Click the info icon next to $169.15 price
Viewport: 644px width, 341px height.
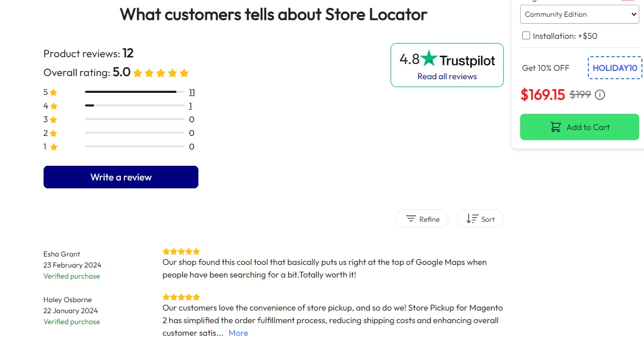tap(599, 95)
